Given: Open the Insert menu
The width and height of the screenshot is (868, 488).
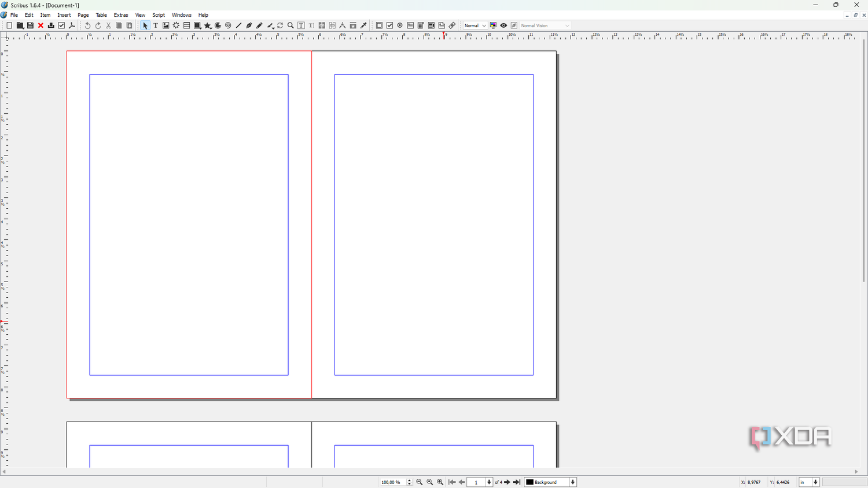Looking at the screenshot, I should 64,15.
